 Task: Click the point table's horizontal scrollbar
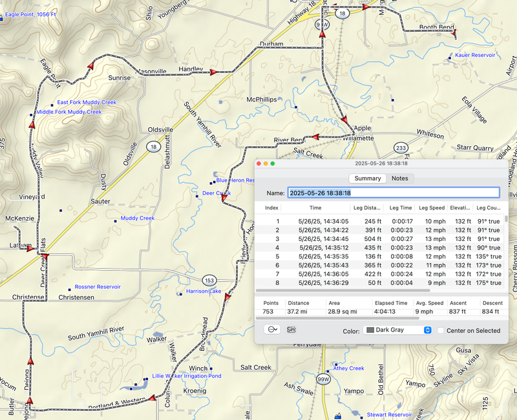pos(343,290)
